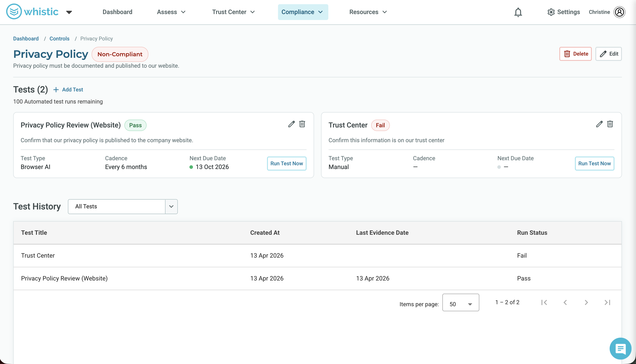
Task: Open the All Tests filter dropdown
Action: (123, 206)
